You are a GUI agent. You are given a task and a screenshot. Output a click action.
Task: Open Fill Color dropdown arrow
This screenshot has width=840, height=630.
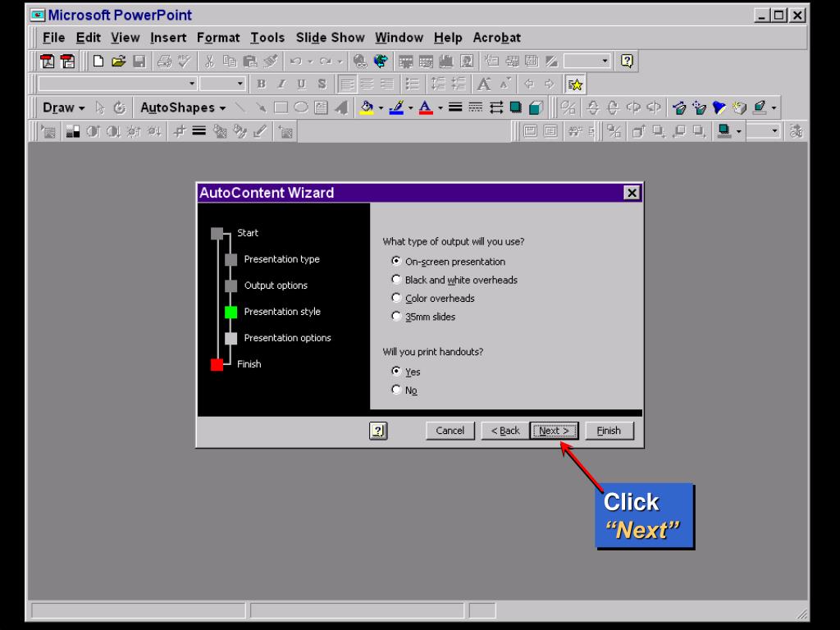pyautogui.click(x=381, y=107)
